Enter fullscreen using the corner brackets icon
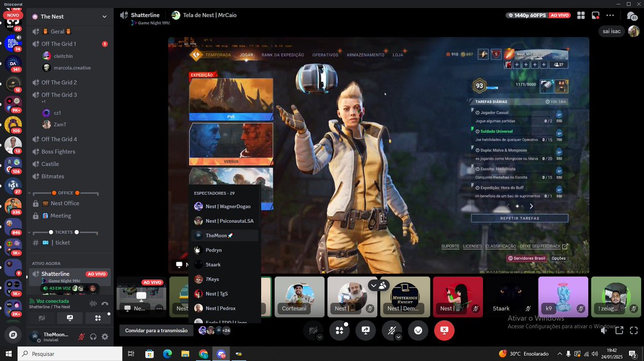This screenshot has height=361, width=644. coord(634,331)
